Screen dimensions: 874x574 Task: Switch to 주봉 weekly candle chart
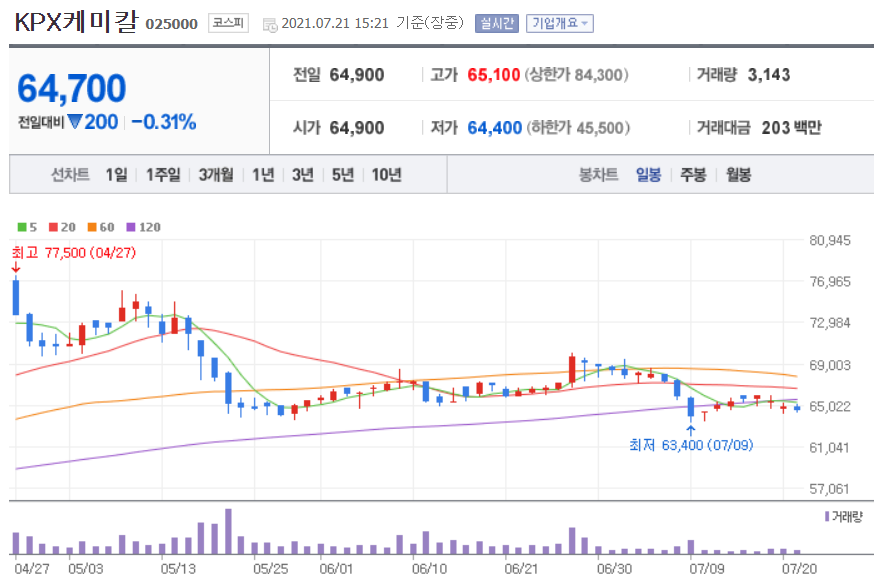(693, 175)
